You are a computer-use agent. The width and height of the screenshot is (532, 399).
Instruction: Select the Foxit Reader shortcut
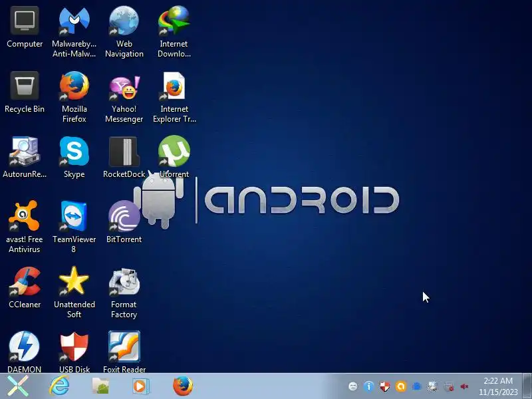pyautogui.click(x=124, y=352)
